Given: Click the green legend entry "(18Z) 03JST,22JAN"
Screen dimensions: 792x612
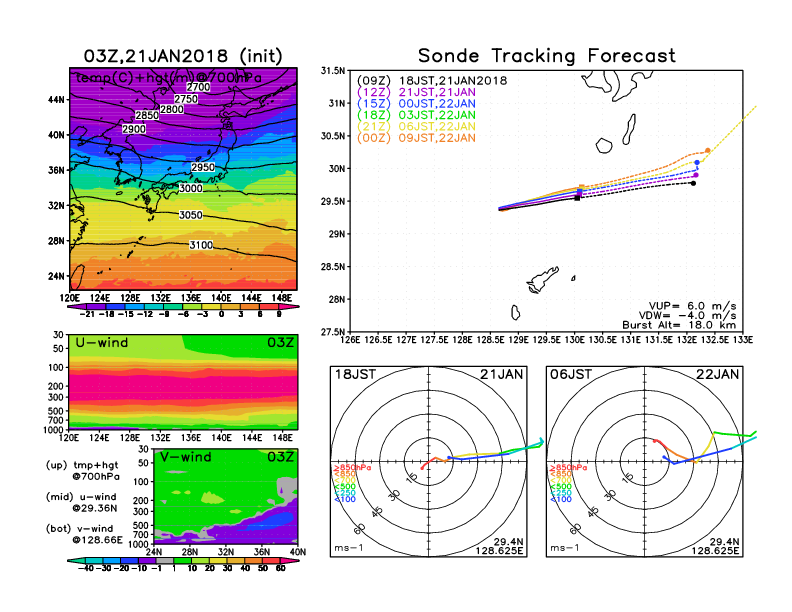Looking at the screenshot, I should [416, 115].
